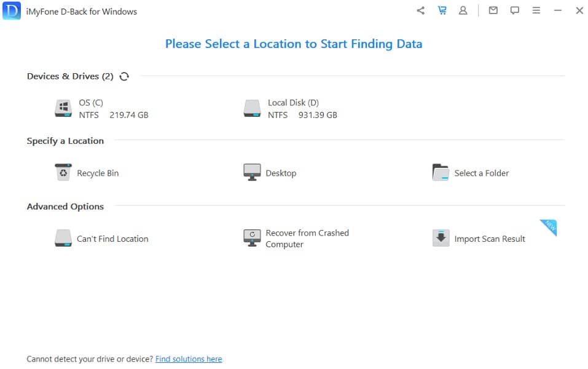Viewport: 588px width, 369px height.
Task: Click the 'Advanced Options' heading
Action: pos(65,207)
